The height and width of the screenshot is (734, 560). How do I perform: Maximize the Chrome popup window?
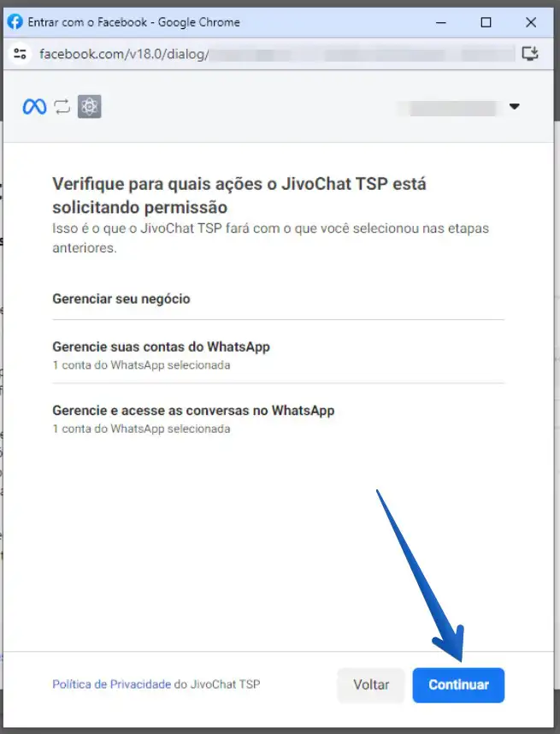point(486,22)
